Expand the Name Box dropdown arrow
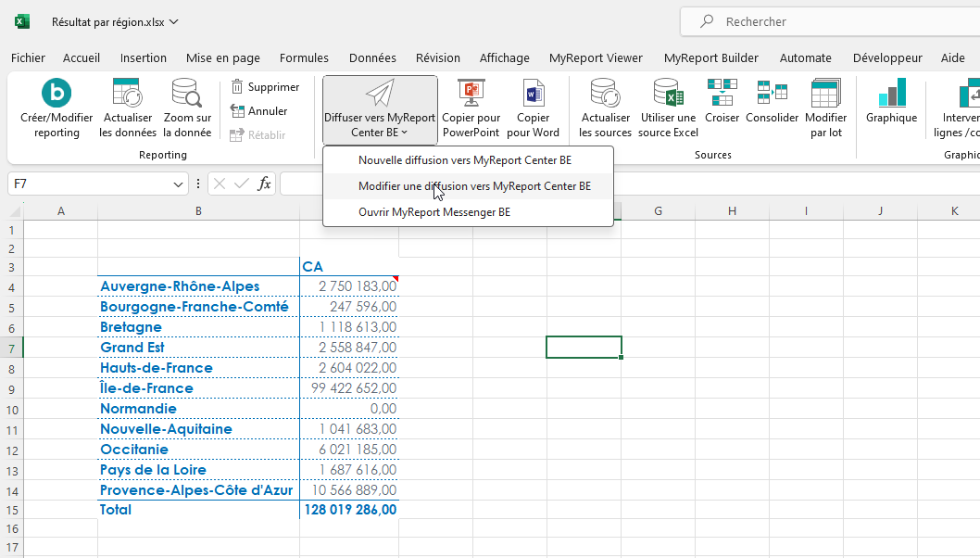This screenshot has height=558, width=980. coord(179,184)
